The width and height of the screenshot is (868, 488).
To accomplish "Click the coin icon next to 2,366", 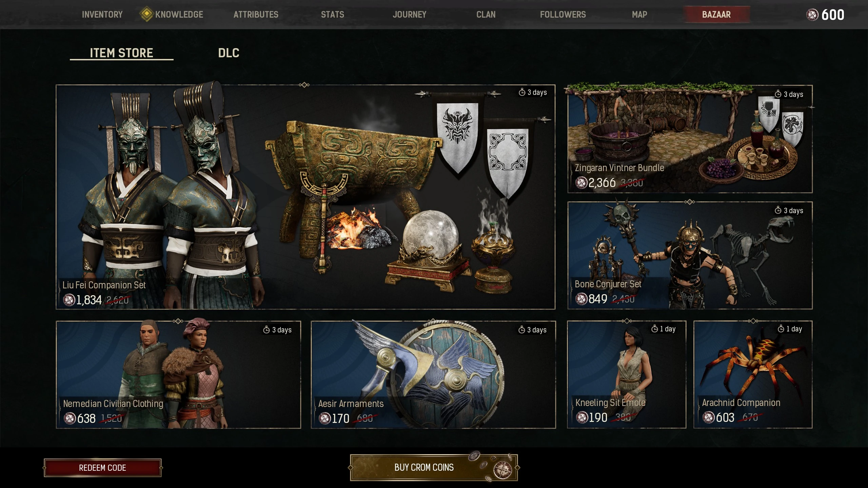I will (581, 183).
